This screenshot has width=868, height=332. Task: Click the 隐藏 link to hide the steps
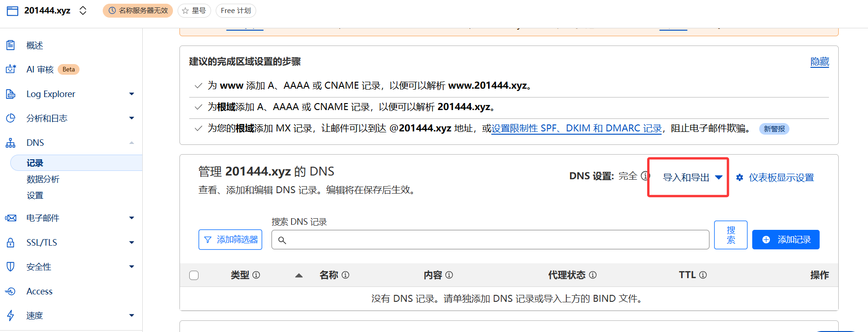820,62
